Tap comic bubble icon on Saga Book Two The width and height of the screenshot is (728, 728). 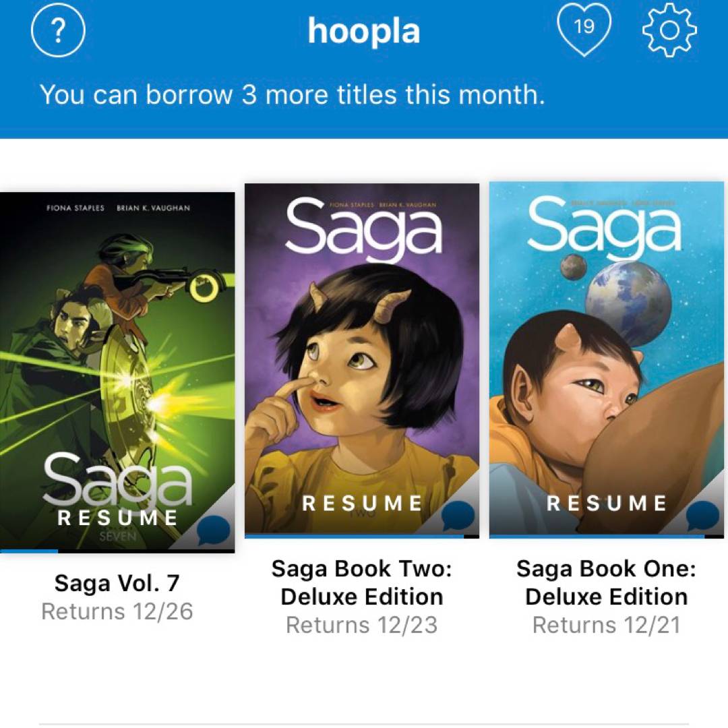pos(458,518)
